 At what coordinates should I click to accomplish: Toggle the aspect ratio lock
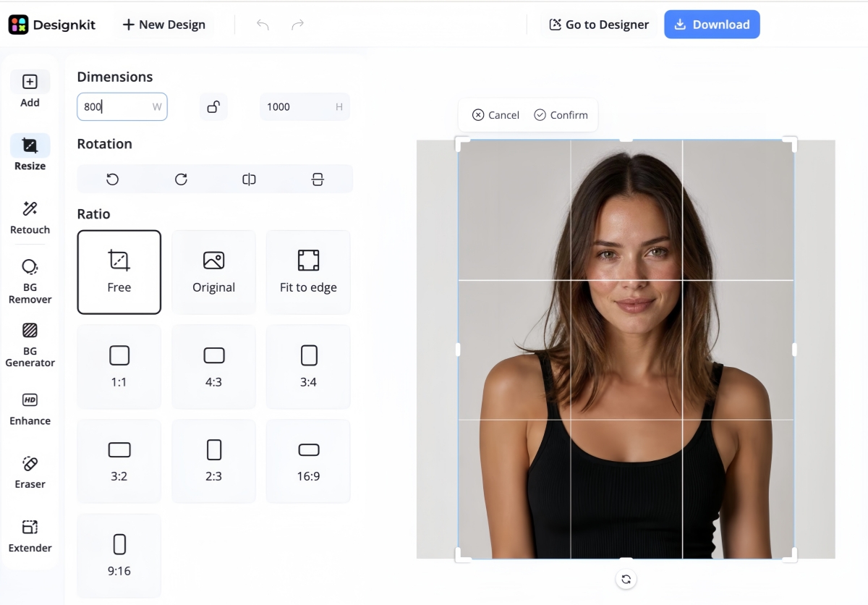[213, 106]
